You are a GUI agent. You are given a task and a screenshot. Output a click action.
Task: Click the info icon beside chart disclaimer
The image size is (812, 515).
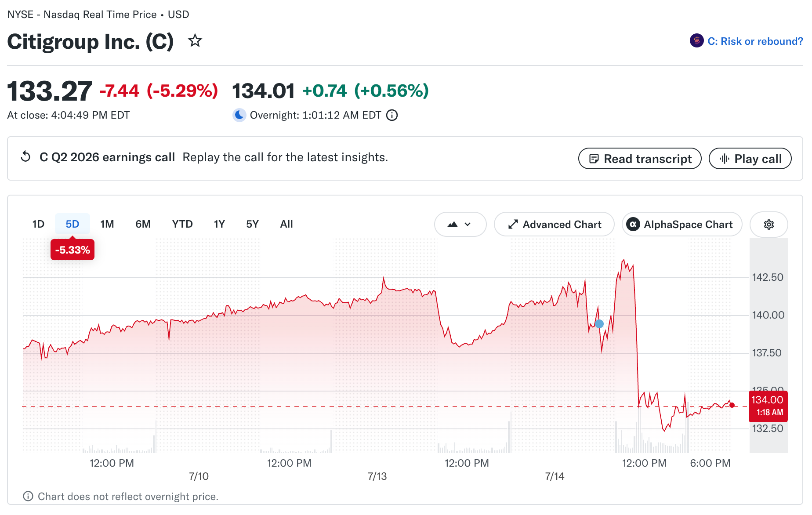coord(28,496)
